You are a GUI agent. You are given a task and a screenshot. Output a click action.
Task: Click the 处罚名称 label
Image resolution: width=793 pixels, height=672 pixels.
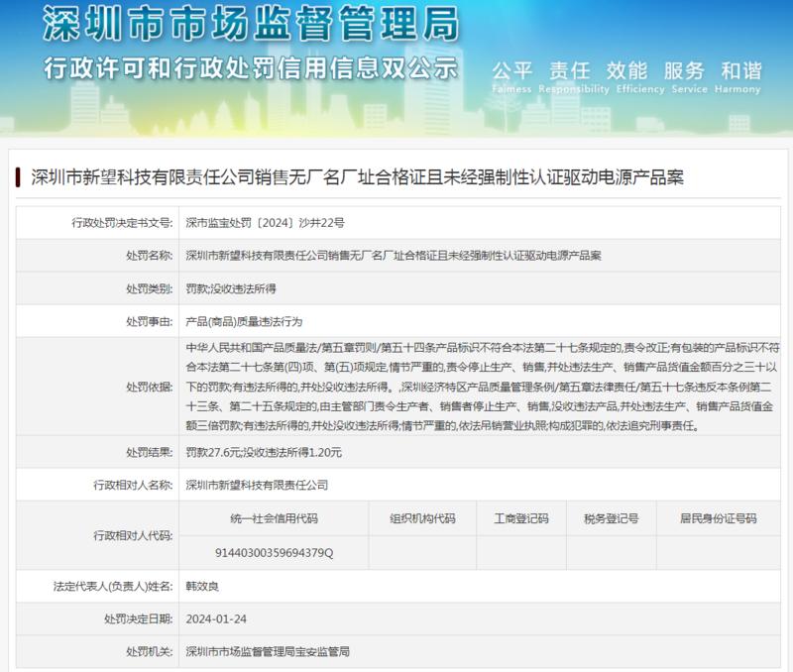point(150,256)
